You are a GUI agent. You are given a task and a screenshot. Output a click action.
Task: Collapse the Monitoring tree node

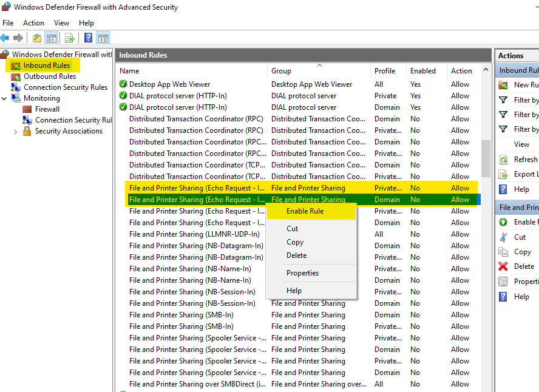click(4, 98)
